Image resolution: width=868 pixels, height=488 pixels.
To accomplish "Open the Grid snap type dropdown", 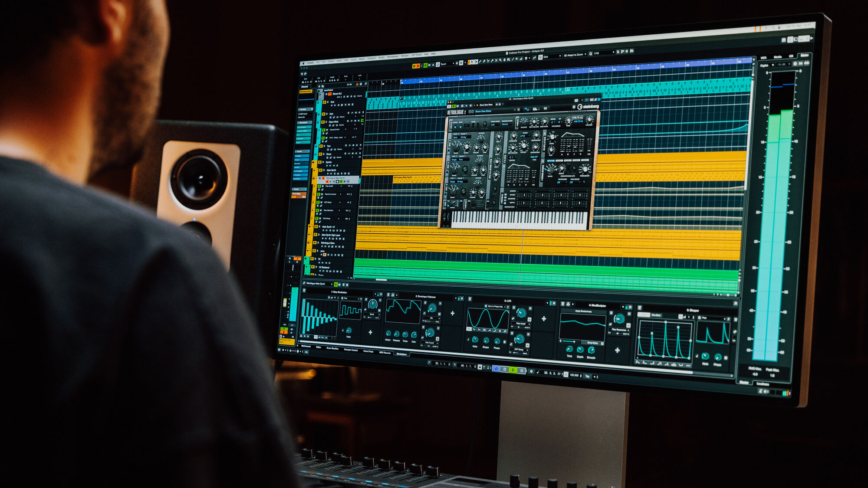I will tap(552, 56).
